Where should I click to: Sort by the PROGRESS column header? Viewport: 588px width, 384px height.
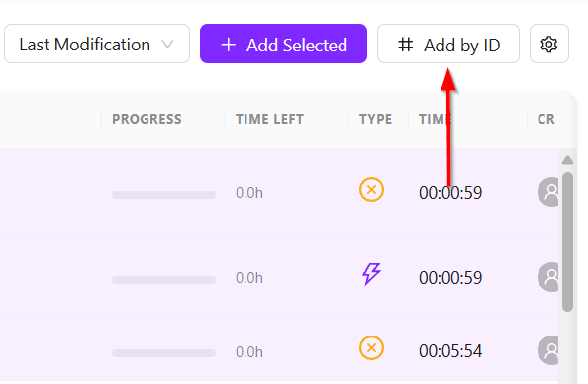click(x=147, y=119)
